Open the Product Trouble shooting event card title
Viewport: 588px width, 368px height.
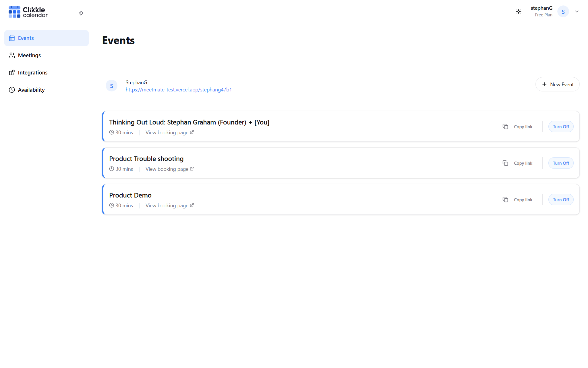[x=146, y=159]
